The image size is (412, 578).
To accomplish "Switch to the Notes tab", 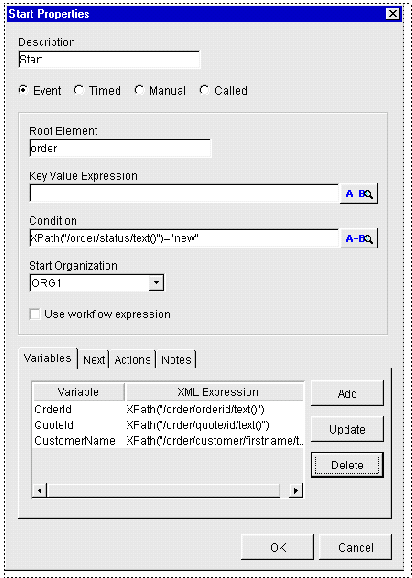I will click(x=176, y=359).
